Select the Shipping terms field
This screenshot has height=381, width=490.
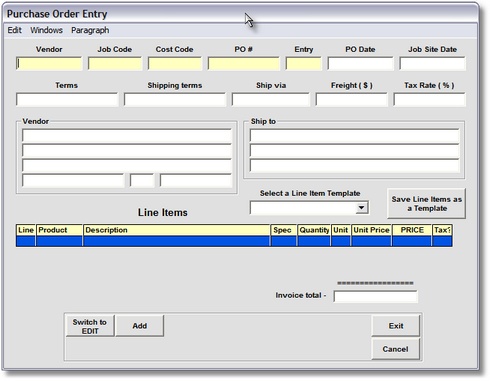tap(175, 100)
